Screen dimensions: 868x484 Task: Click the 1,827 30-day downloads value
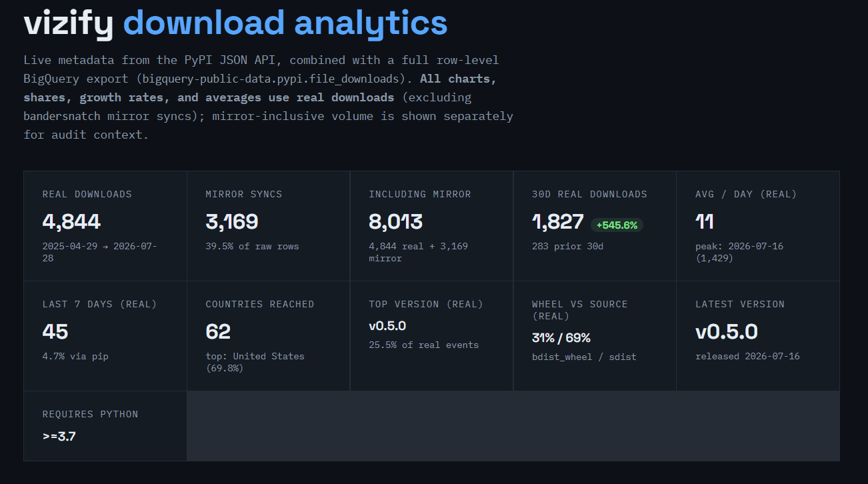tap(558, 221)
